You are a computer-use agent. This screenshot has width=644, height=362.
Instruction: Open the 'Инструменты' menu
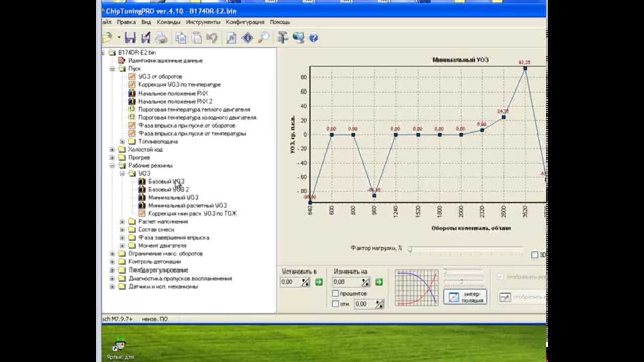203,23
